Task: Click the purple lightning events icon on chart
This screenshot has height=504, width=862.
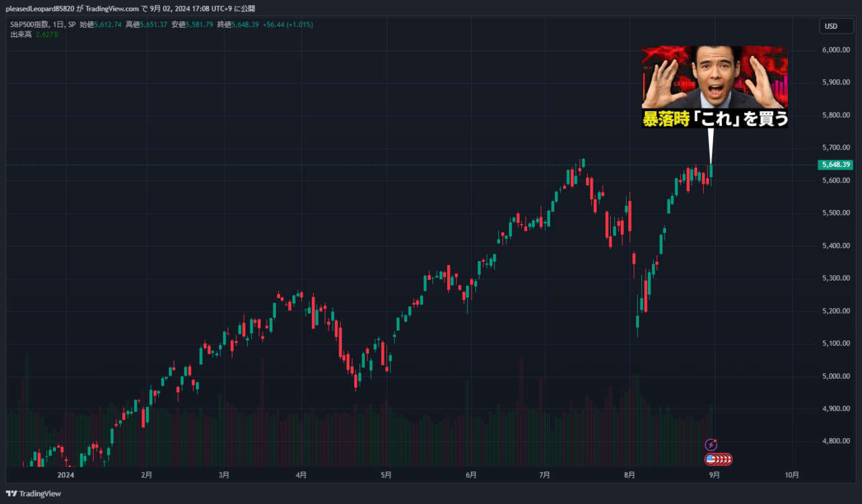Action: [x=711, y=445]
